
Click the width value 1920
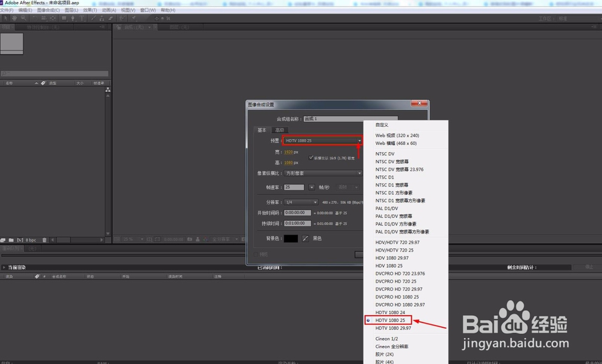[x=288, y=152]
